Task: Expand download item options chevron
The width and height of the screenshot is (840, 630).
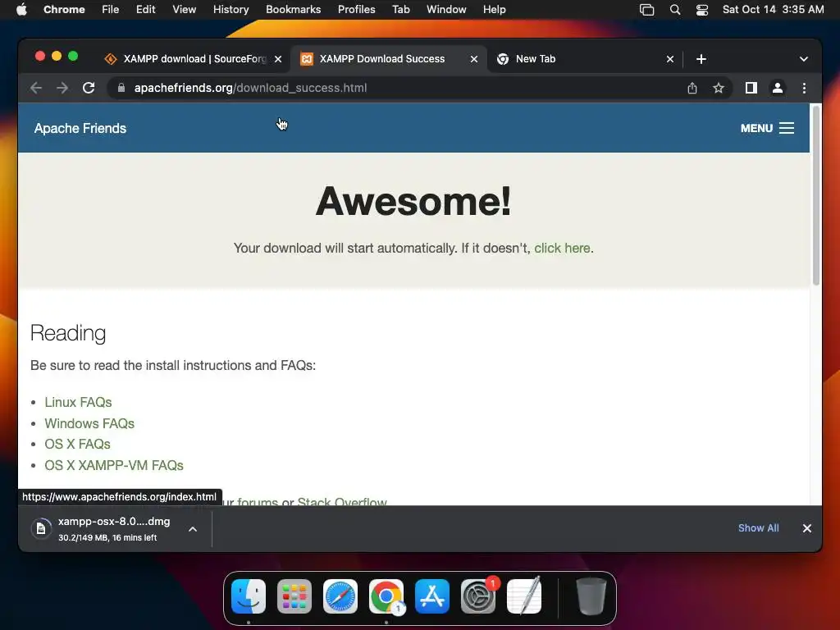Action: coord(193,529)
